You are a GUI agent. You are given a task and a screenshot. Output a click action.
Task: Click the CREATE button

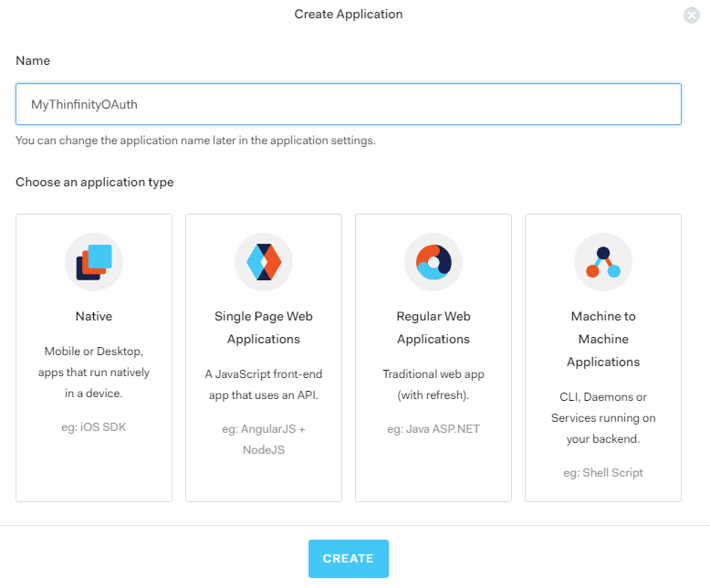(349, 558)
